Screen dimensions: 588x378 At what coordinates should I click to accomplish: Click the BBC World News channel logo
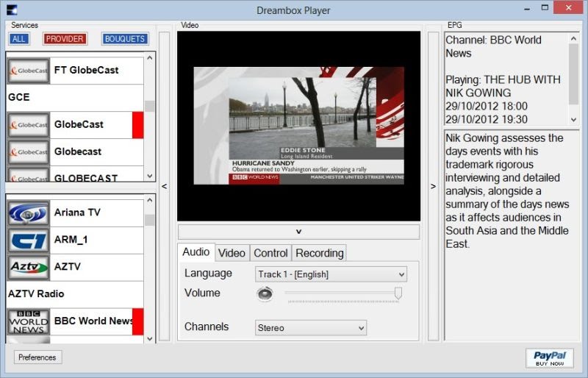tap(29, 321)
